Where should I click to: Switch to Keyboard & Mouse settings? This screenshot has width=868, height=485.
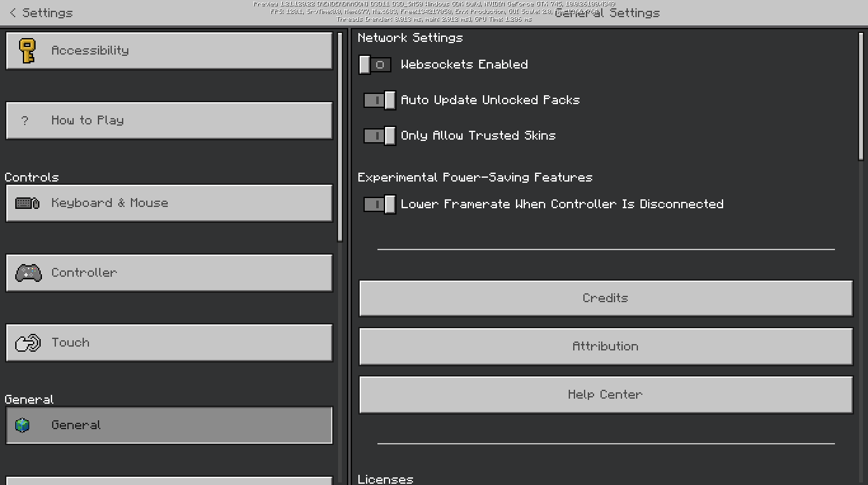[x=169, y=203]
